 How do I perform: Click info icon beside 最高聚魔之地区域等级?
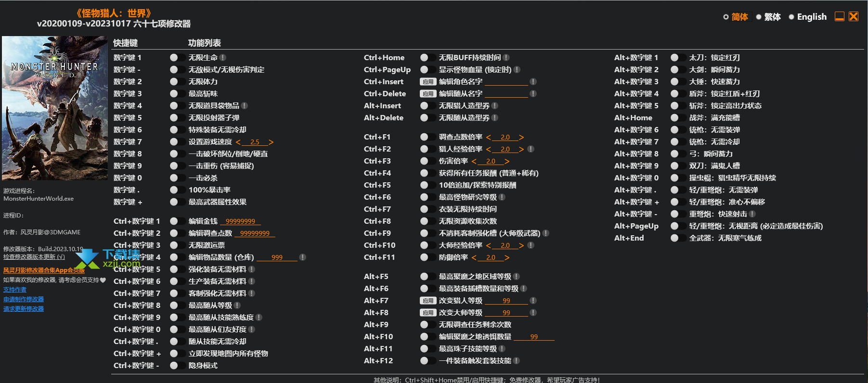tap(517, 277)
